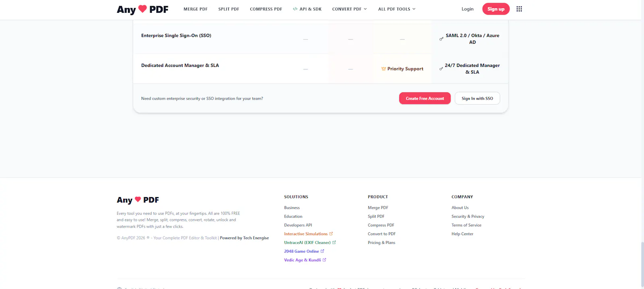The width and height of the screenshot is (644, 289).
Task: Click the Dedicated Account Manager & SLA label
Action: [x=180, y=65]
